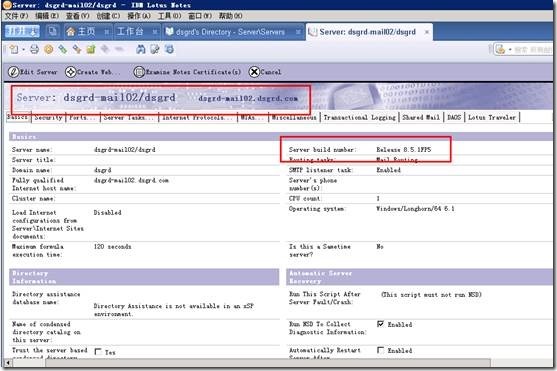
Task: Check Automatically Restart Enabled checkbox
Action: pyautogui.click(x=380, y=350)
